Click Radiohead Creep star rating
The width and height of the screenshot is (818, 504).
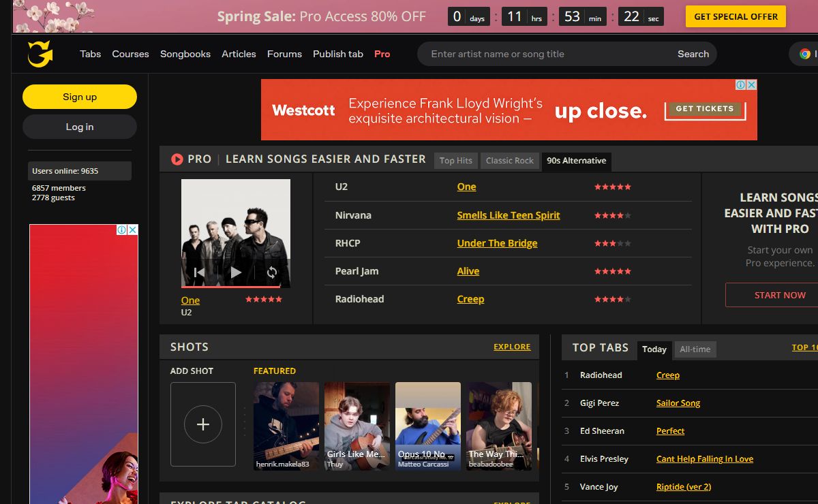point(613,299)
